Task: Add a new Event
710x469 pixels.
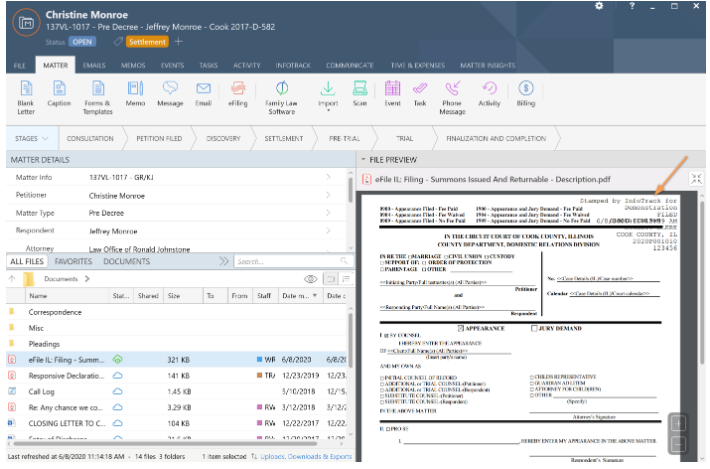Action: [393, 94]
